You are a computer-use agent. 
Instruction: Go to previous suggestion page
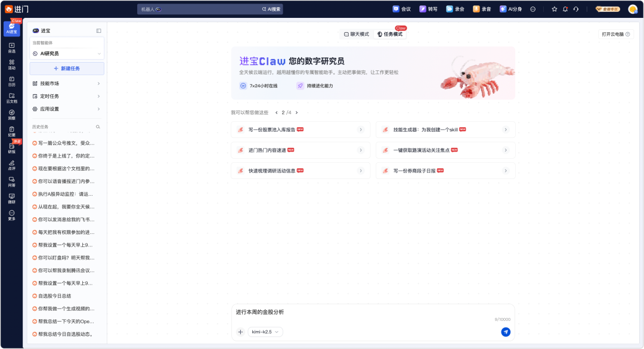(x=277, y=113)
